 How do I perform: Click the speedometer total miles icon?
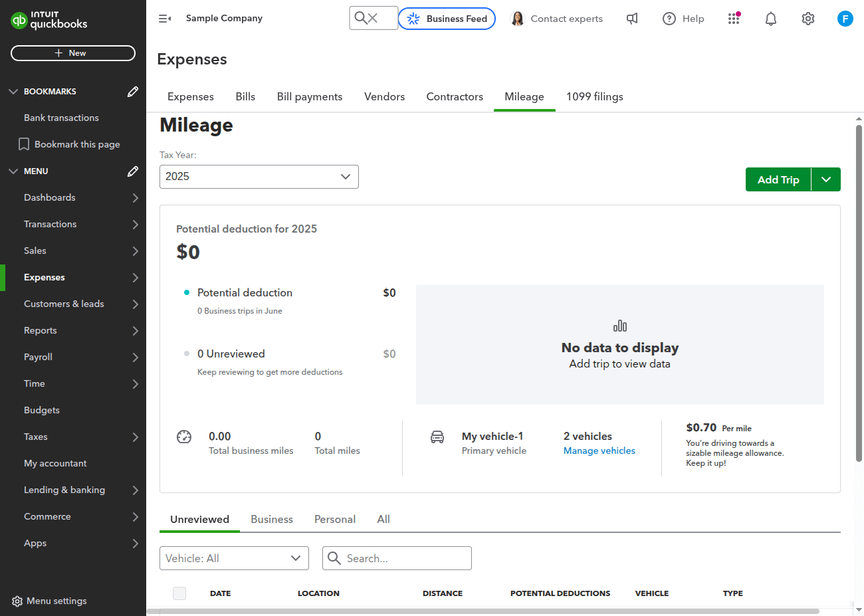(184, 437)
